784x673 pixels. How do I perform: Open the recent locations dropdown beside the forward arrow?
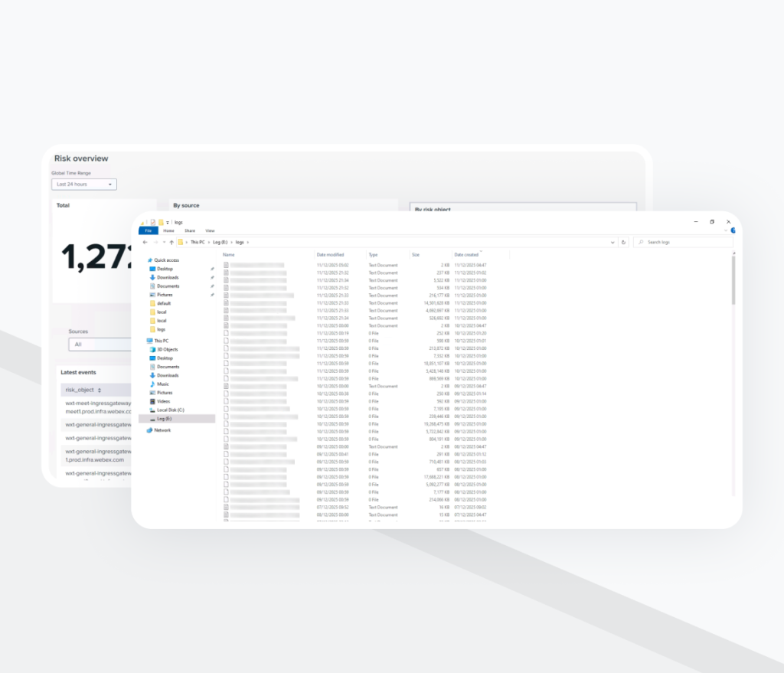[x=164, y=243]
